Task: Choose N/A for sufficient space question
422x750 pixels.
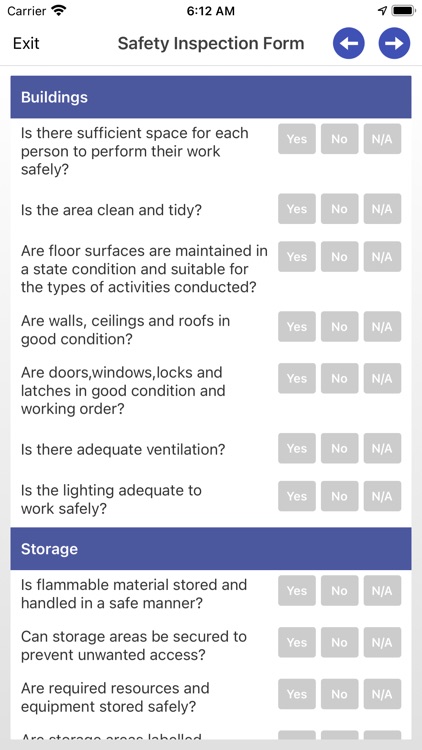Action: 382,139
